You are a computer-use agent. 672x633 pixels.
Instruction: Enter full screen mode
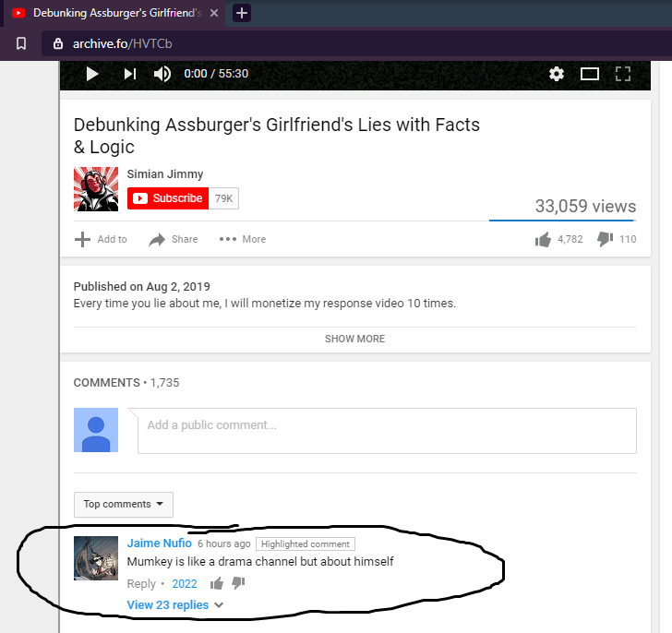point(623,74)
